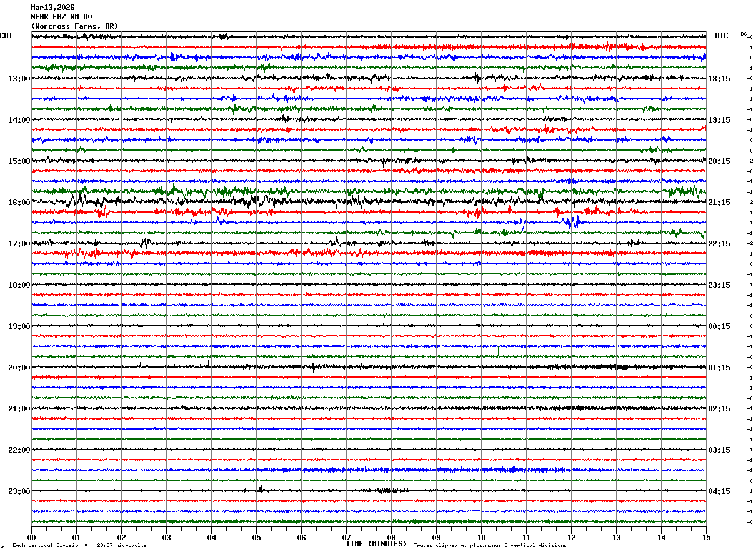
Task: Click the 01:15 UTC time label
Action: coord(719,368)
